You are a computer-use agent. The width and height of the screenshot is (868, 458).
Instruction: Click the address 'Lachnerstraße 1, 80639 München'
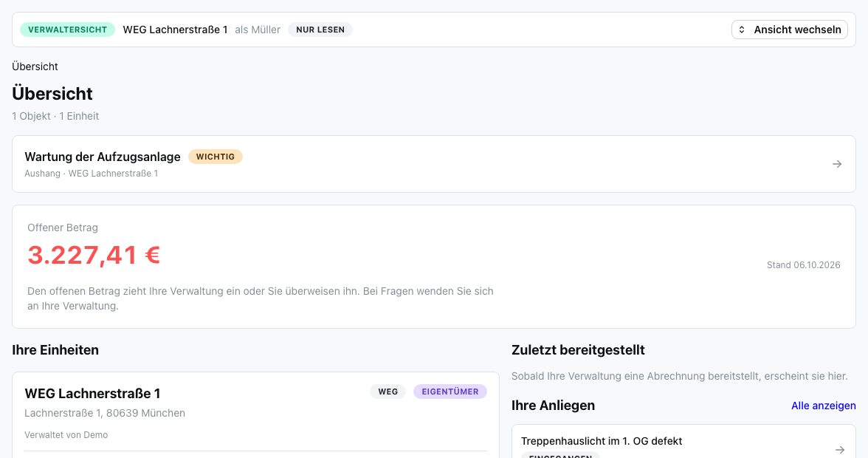pyautogui.click(x=105, y=413)
